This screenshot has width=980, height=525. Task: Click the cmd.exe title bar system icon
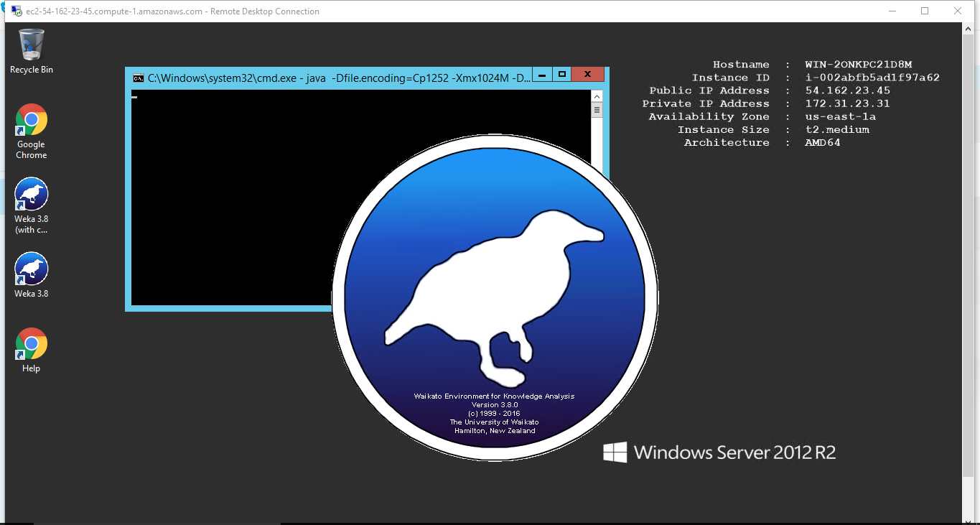pyautogui.click(x=138, y=78)
